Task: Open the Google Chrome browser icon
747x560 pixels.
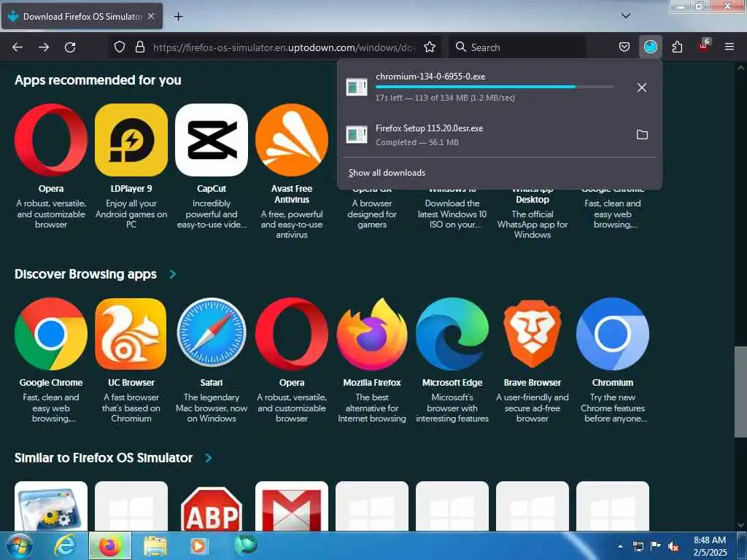Action: point(51,334)
